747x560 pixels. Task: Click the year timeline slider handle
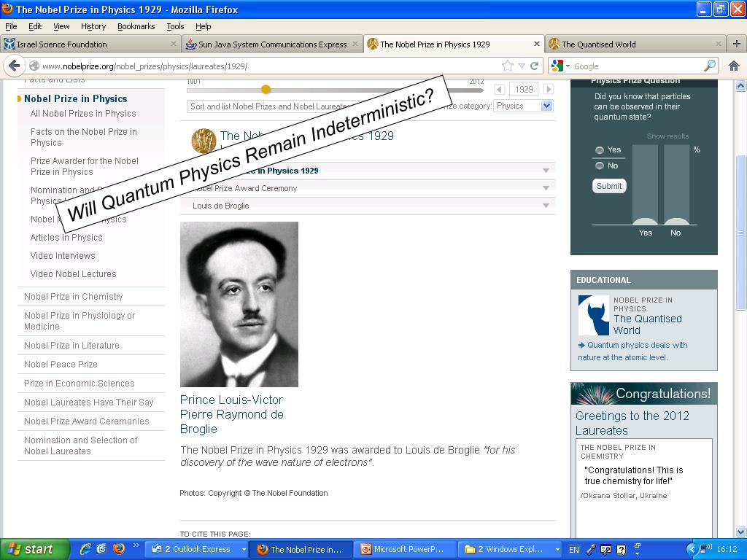point(266,89)
